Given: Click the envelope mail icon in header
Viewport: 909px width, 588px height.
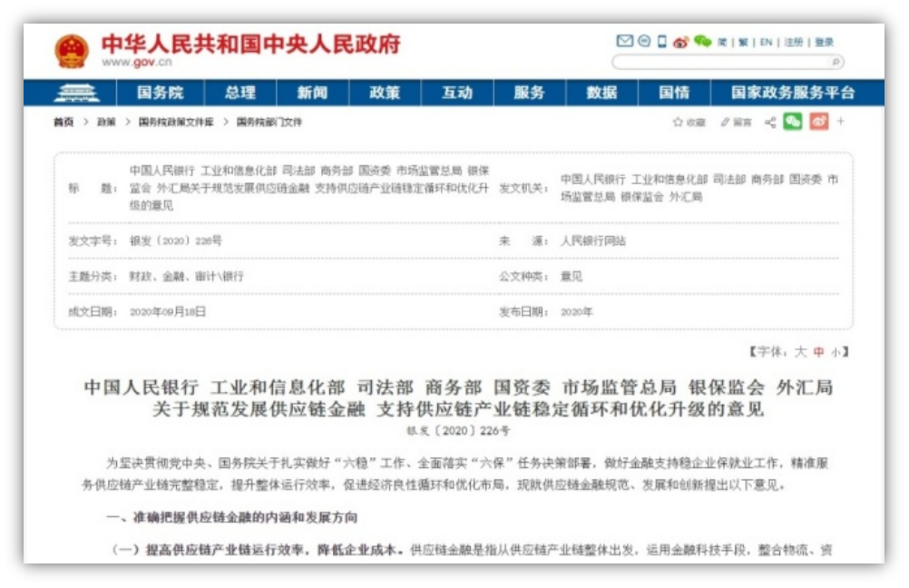Looking at the screenshot, I should click(624, 42).
